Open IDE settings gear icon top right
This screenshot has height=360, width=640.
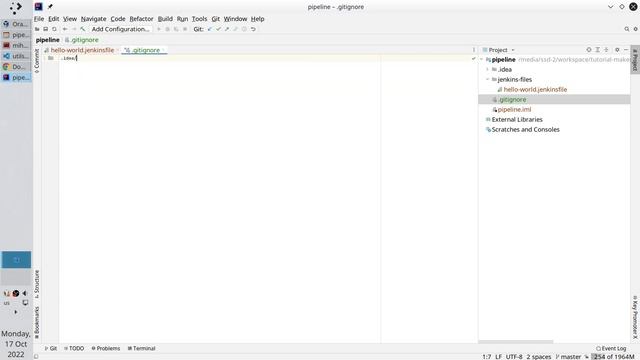coord(636,29)
